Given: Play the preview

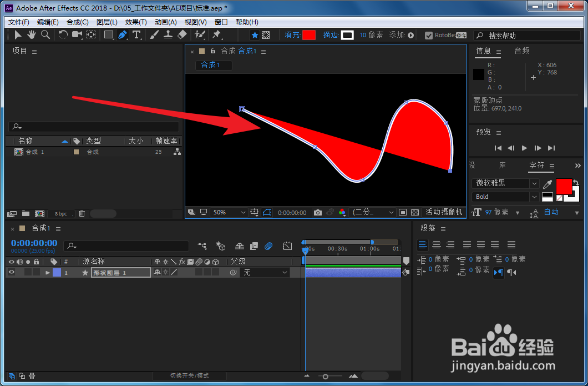Looking at the screenshot, I should (524, 148).
